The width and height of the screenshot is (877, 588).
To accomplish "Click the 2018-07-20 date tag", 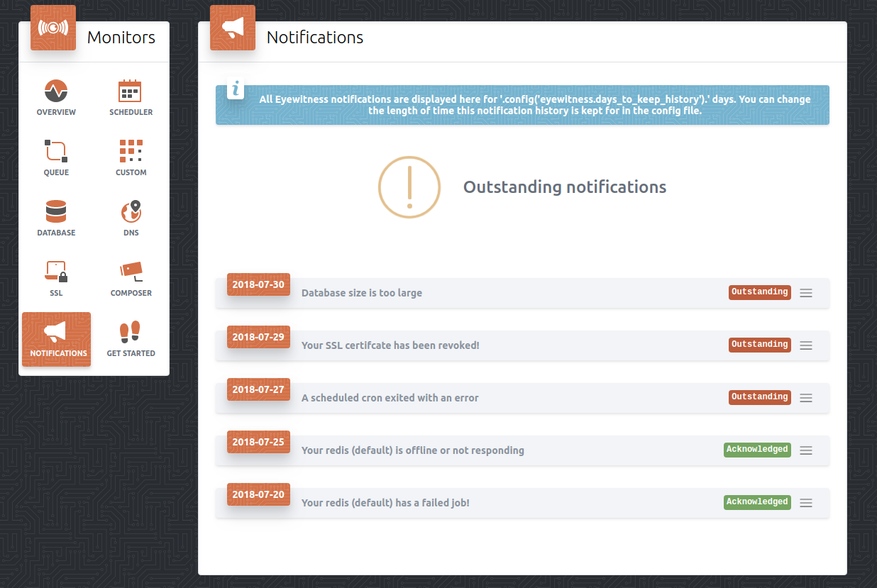I will (258, 494).
